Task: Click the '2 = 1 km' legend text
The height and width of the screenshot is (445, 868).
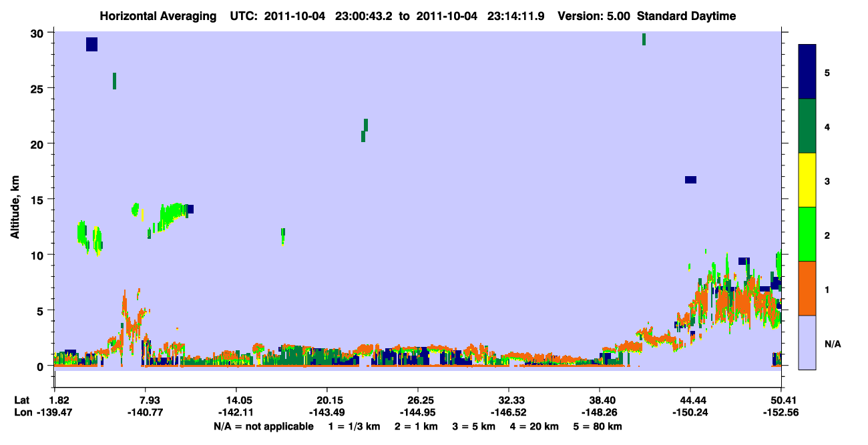Action: pyautogui.click(x=415, y=426)
